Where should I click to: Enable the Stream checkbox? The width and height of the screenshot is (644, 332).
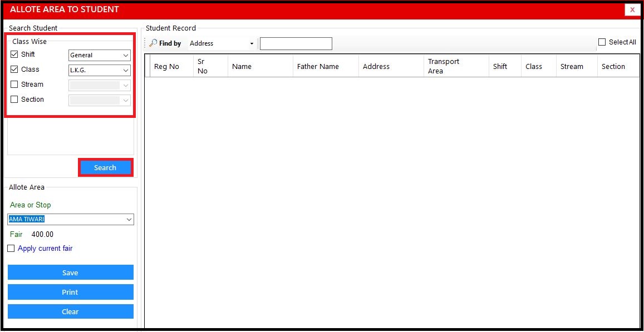pos(14,85)
